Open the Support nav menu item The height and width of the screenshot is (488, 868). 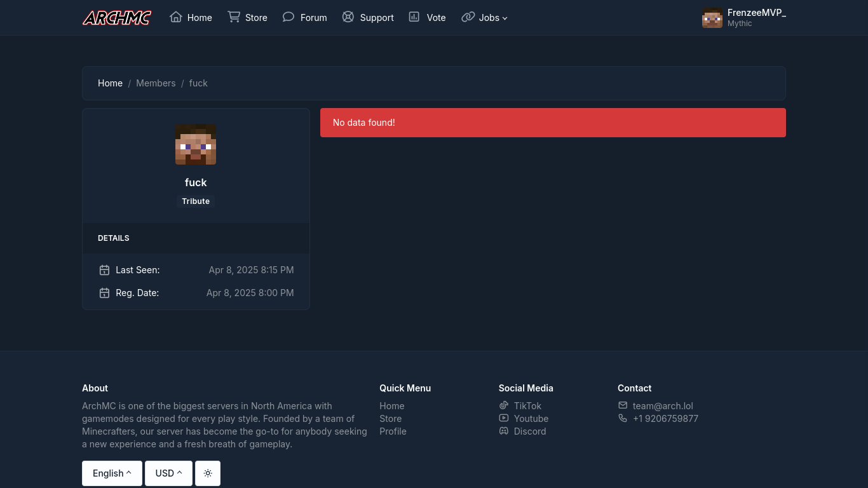click(368, 18)
